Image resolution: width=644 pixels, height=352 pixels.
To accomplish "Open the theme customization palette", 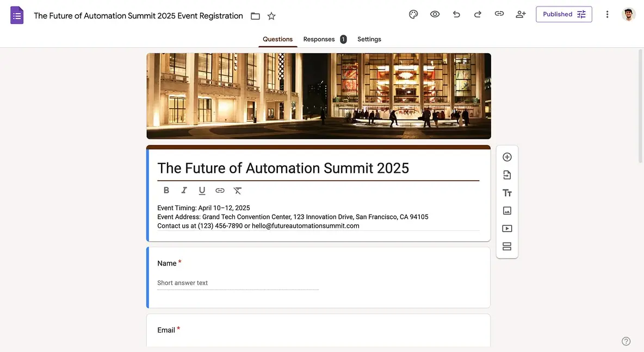I will pos(413,14).
